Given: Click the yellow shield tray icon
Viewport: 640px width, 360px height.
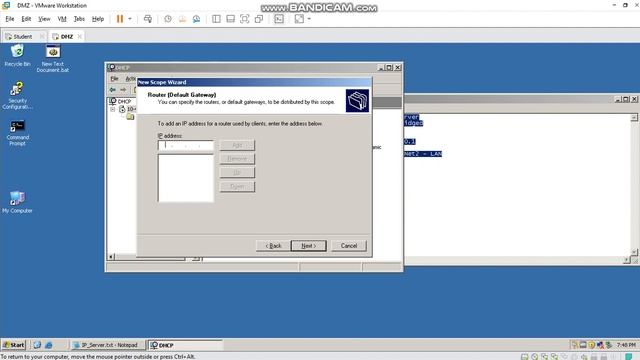Looking at the screenshot, I should 591,345.
